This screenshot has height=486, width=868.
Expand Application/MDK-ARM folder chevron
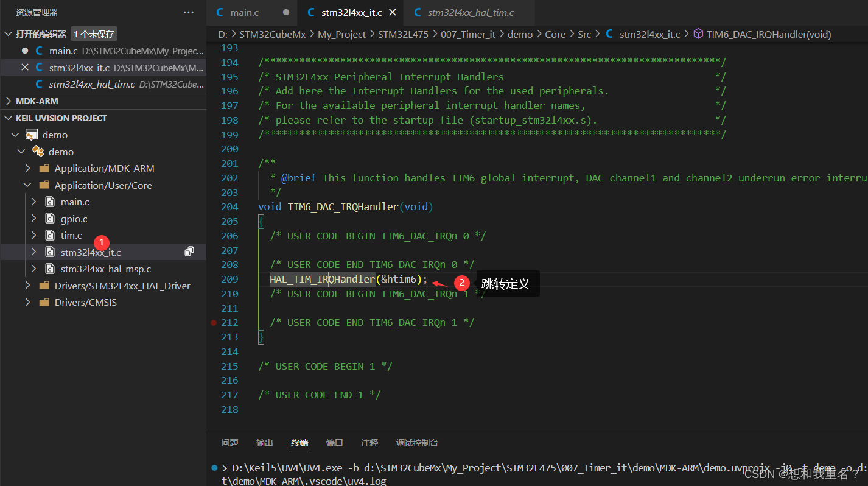coord(28,168)
